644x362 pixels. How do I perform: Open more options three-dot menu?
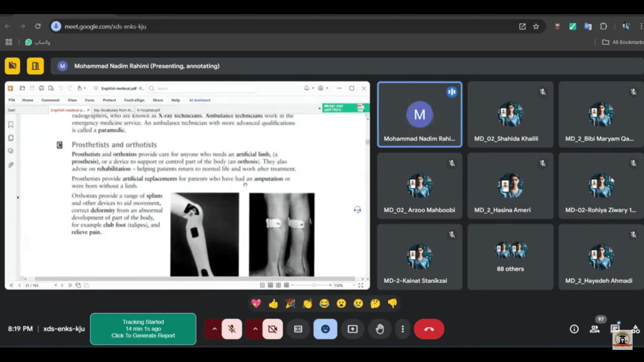402,329
